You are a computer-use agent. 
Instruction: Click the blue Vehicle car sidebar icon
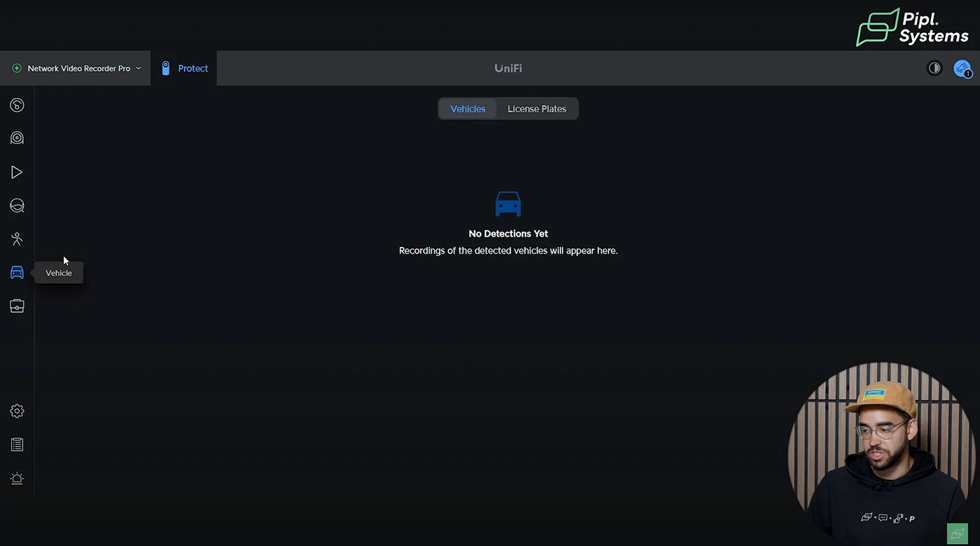[x=17, y=272]
